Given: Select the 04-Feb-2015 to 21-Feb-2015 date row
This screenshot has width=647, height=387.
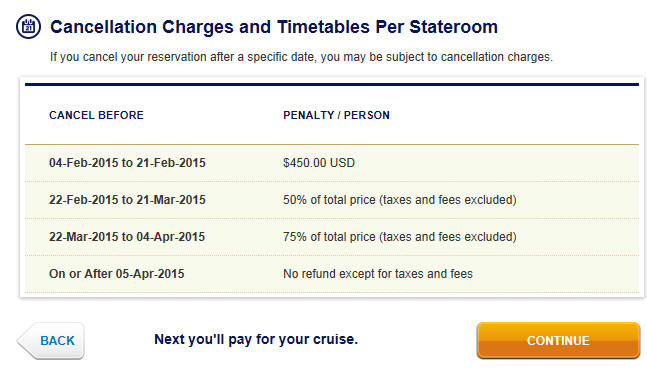Looking at the screenshot, I should [332, 163].
